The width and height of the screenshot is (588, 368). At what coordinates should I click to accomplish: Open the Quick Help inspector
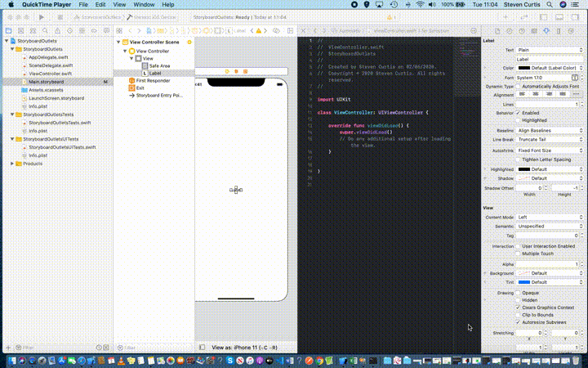[522, 31]
